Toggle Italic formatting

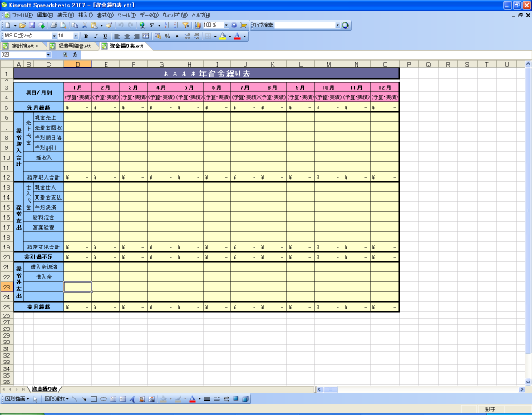(96, 37)
